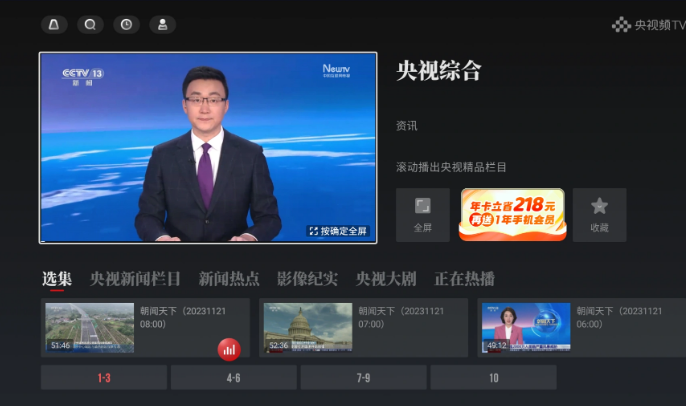Screen dimensions: 686x406
Task: Click the 央视频TV logo
Action: tap(648, 25)
